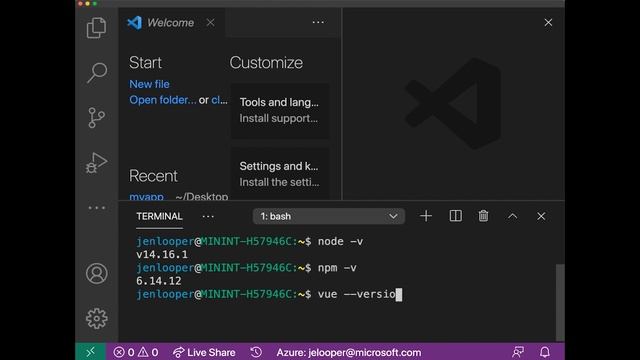Open Tools and languages customize card

click(279, 110)
